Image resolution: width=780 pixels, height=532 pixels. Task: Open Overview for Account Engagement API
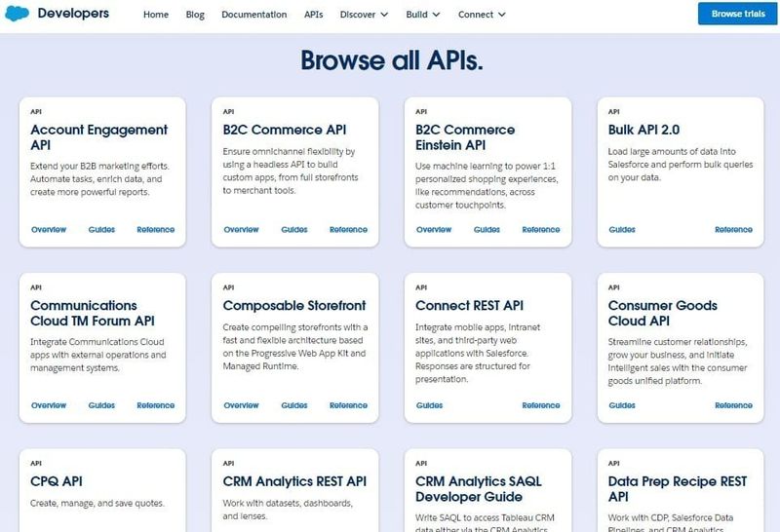[x=49, y=230]
